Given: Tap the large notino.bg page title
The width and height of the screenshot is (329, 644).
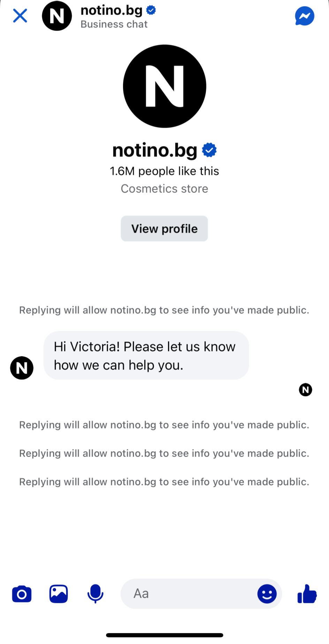Looking at the screenshot, I should 155,150.
